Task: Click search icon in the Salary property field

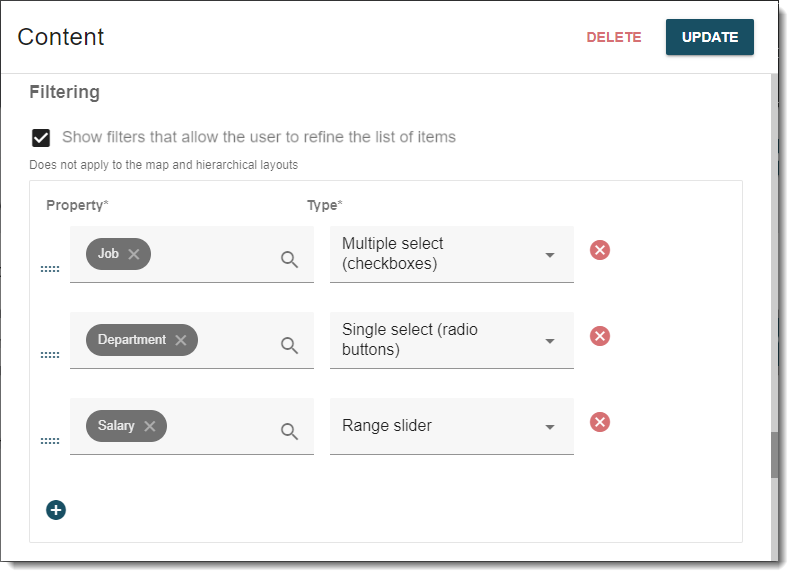Action: coord(291,434)
